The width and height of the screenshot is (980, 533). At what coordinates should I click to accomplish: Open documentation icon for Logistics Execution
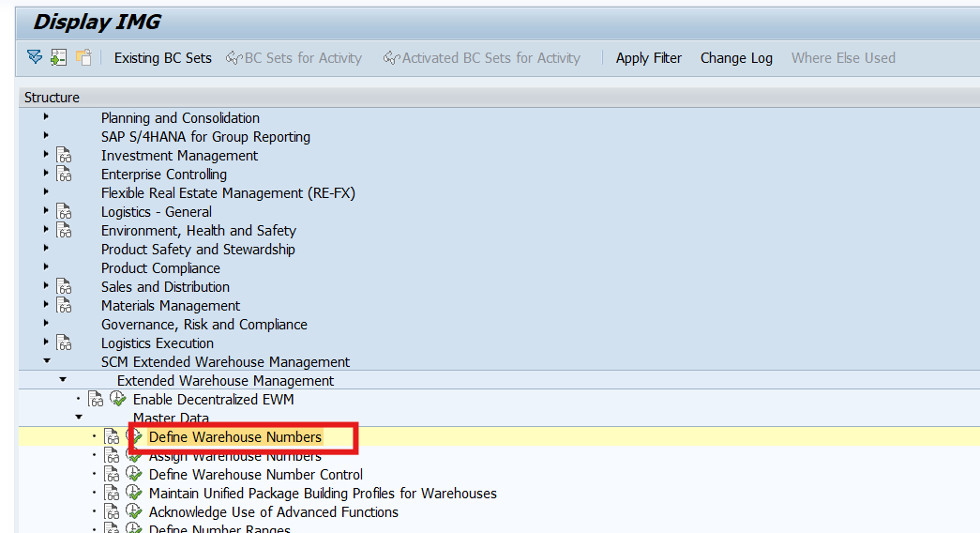tap(64, 343)
